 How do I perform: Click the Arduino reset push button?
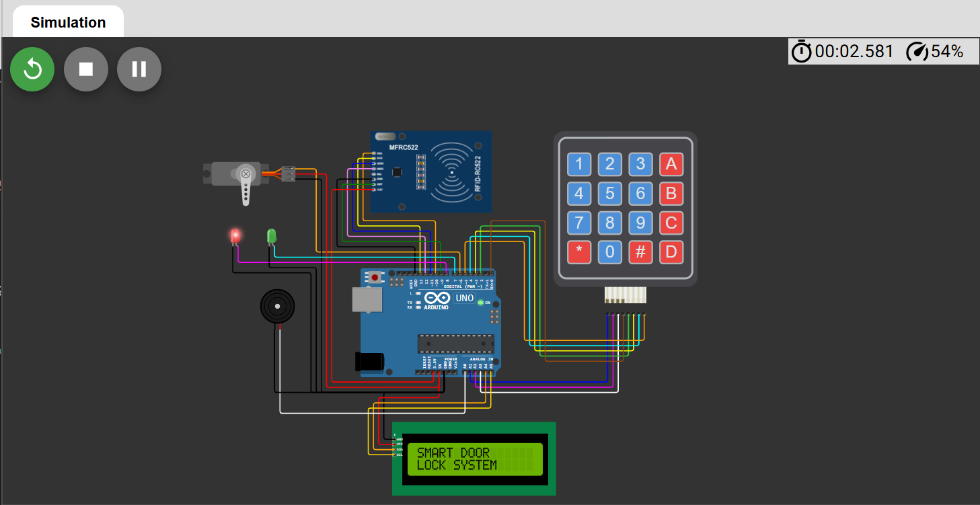pos(375,276)
